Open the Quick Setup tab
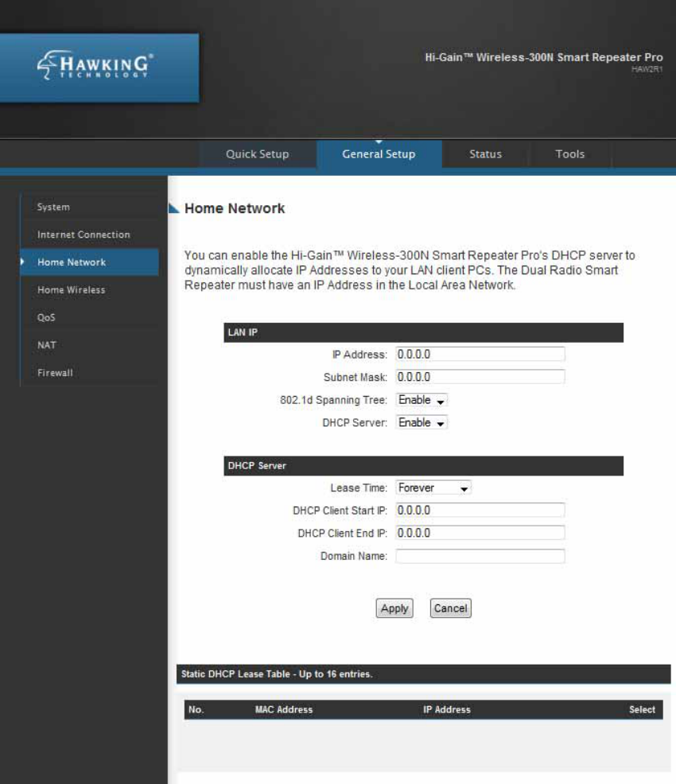 coord(258,154)
